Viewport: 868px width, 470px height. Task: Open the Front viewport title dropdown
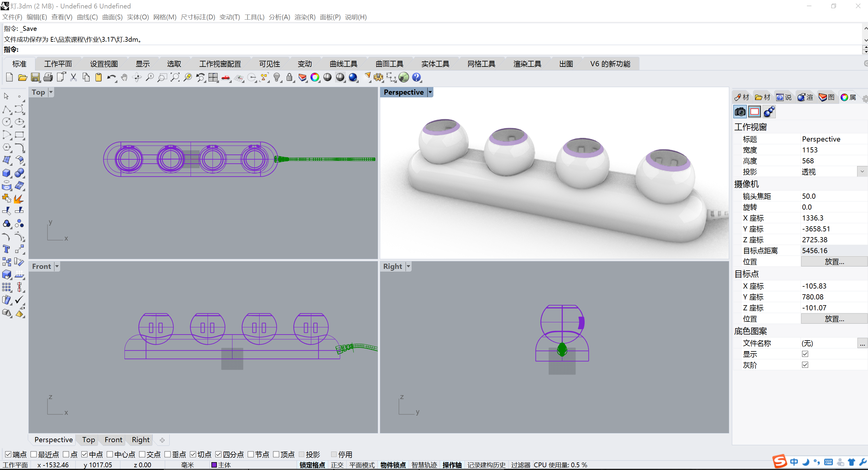click(57, 266)
